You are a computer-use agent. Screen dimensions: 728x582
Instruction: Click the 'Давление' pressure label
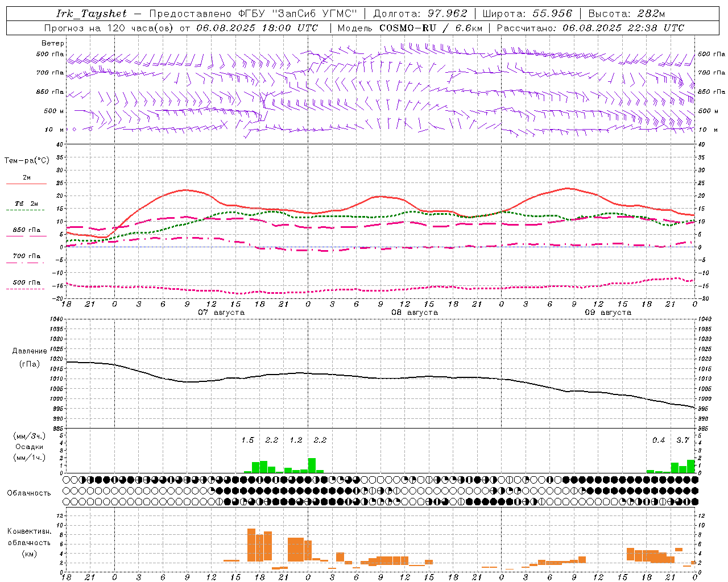point(30,351)
